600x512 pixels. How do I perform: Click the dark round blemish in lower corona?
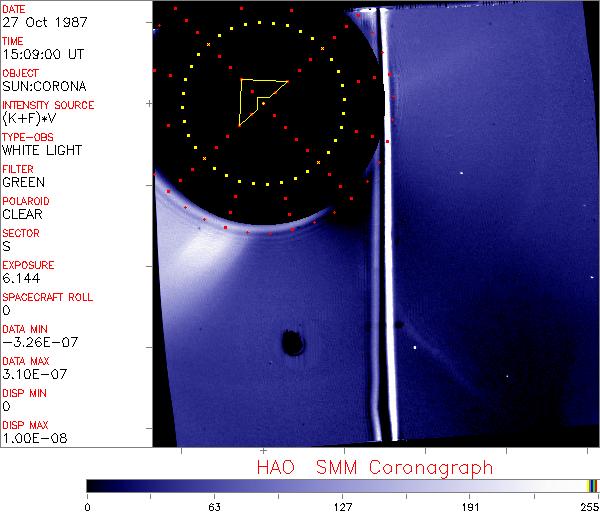coord(293,342)
